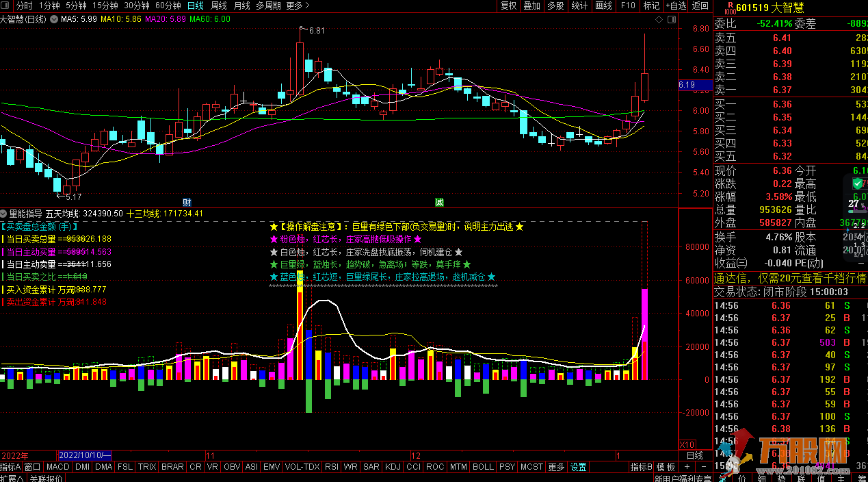Viewport: 868px width, 482px height.
Task: Select the SAR indicator
Action: [371, 467]
